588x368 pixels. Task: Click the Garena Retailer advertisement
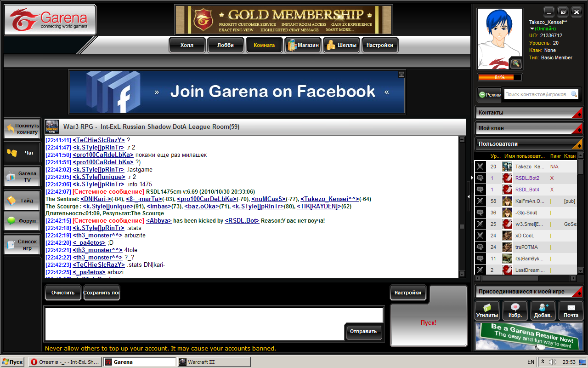(x=529, y=336)
